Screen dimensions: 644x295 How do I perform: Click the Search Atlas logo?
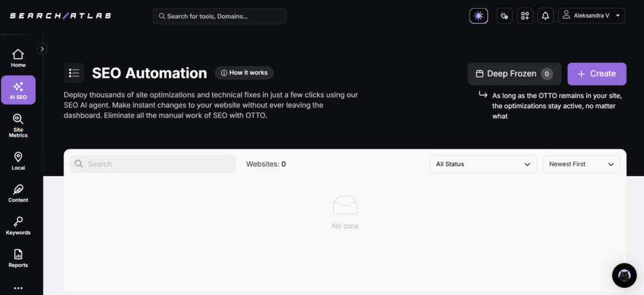click(60, 16)
